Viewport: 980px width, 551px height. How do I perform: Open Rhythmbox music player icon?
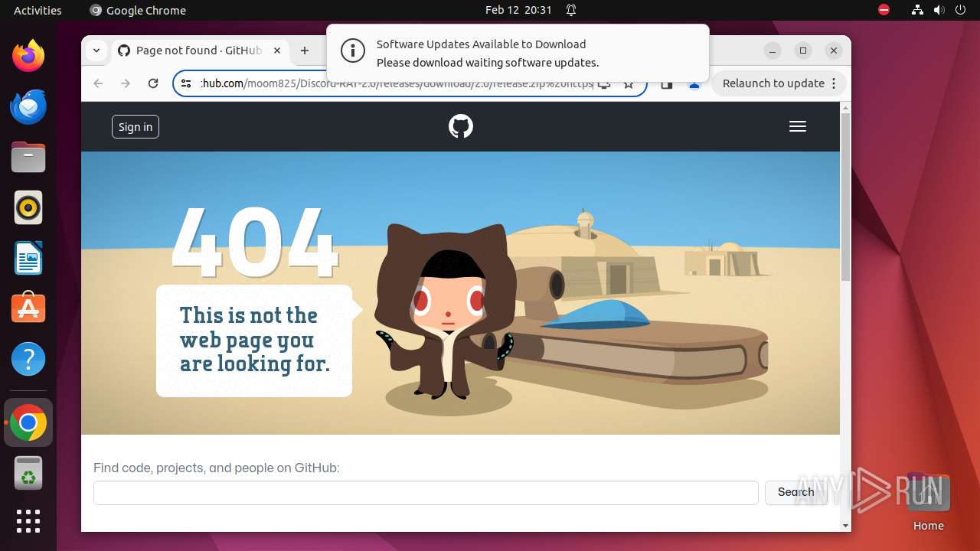point(28,207)
